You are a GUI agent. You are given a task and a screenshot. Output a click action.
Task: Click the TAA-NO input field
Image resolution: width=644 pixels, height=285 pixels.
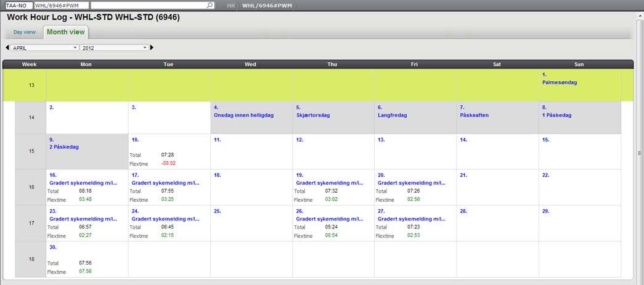pos(17,5)
